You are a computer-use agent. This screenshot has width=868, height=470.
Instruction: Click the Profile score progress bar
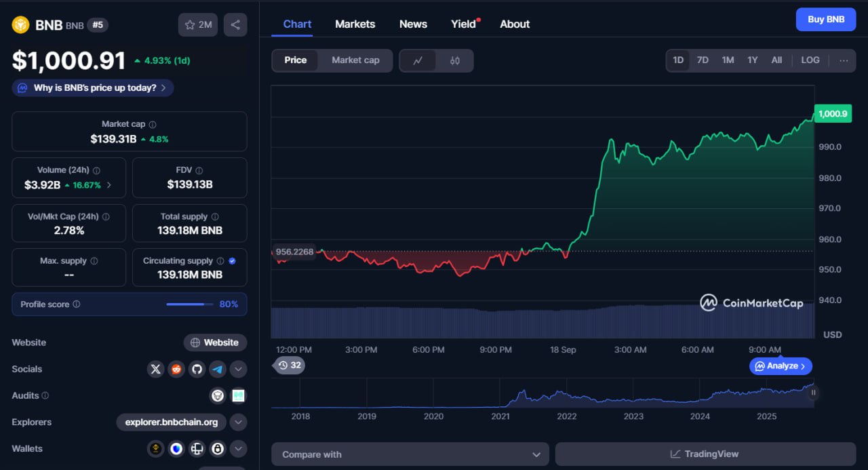tap(189, 305)
